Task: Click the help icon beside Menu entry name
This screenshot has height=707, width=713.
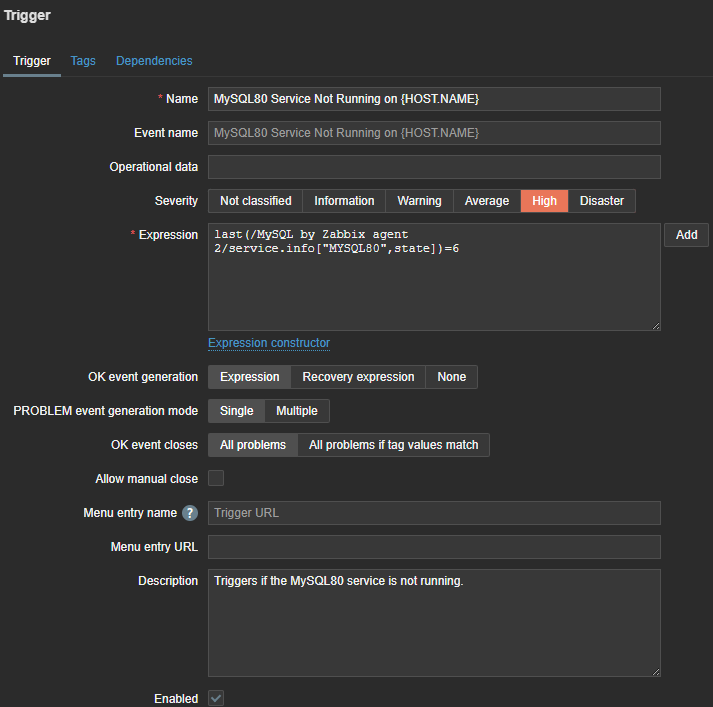Action: coord(190,513)
